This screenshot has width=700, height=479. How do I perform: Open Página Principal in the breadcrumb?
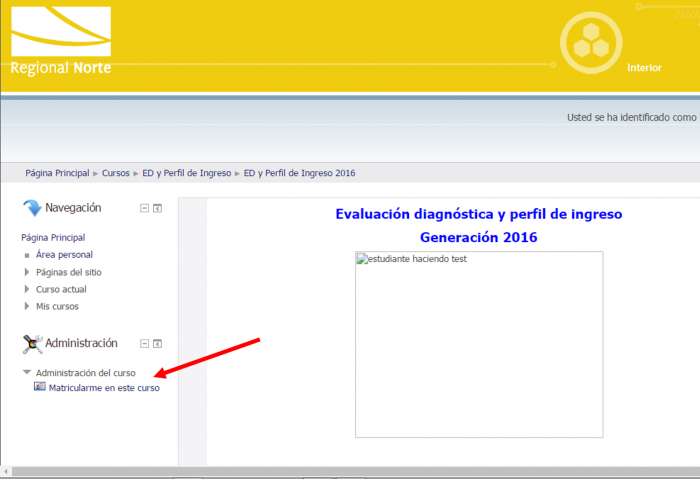click(x=57, y=173)
